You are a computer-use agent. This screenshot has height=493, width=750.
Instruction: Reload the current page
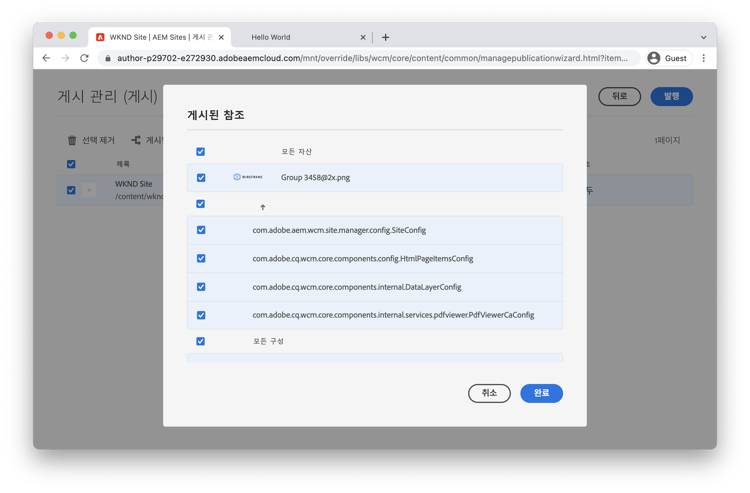84,58
